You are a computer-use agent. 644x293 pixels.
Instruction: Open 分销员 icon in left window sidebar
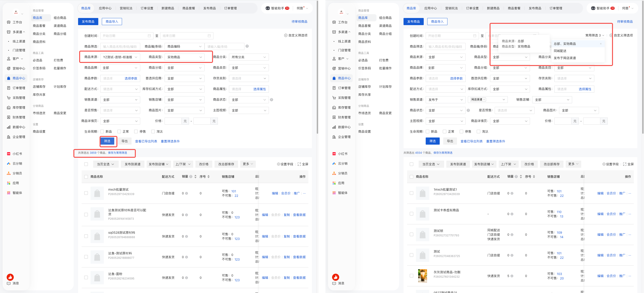(x=8, y=173)
